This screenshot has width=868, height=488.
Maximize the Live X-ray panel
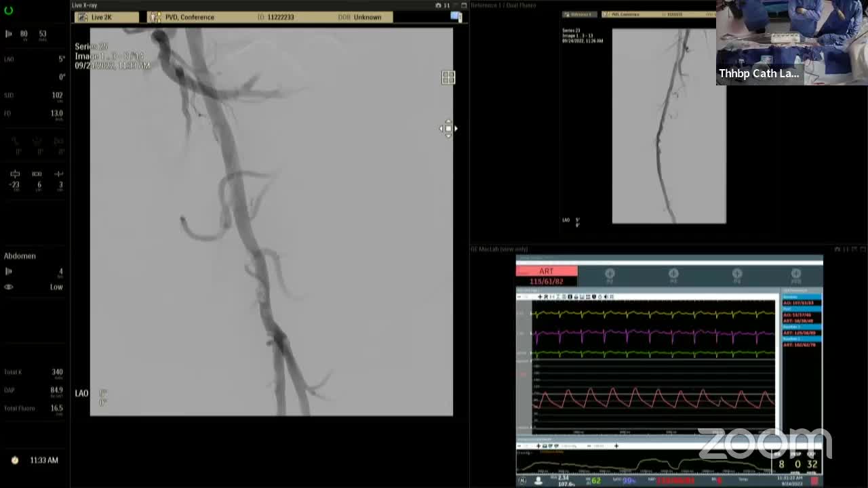click(x=464, y=5)
